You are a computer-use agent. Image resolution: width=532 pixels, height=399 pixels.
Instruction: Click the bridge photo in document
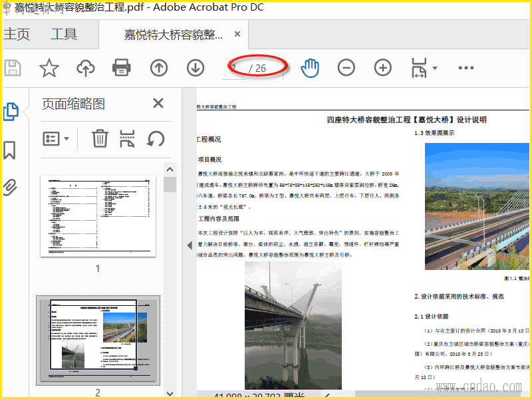click(293, 325)
